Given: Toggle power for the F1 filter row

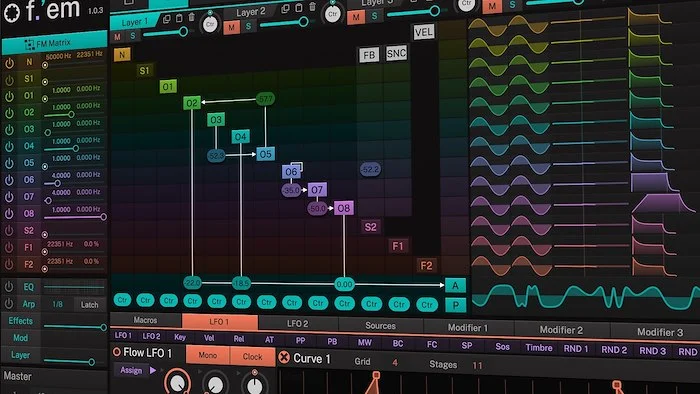Looking at the screenshot, I should 9,247.
